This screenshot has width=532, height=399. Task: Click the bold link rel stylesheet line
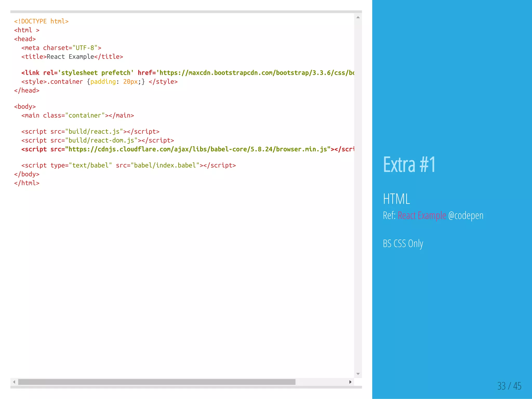coord(188,73)
